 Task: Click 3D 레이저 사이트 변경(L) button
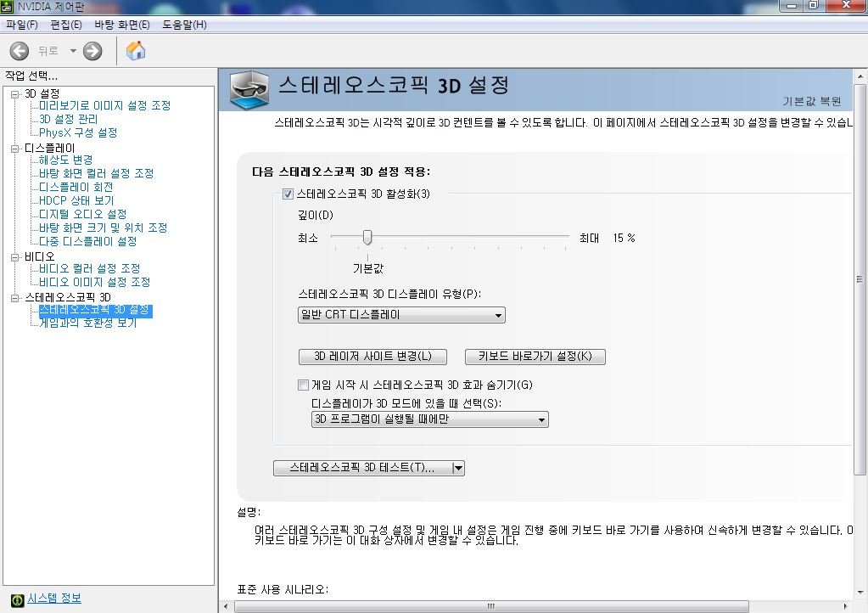[372, 356]
